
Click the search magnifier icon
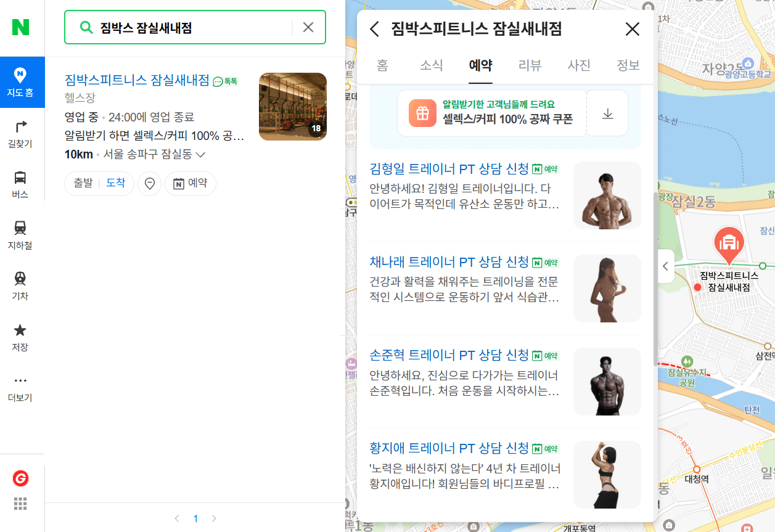coord(87,27)
